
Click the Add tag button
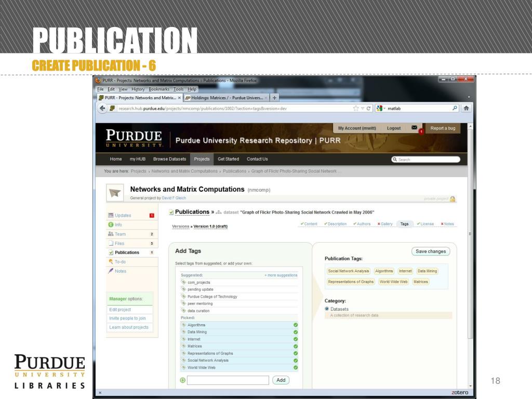point(281,380)
